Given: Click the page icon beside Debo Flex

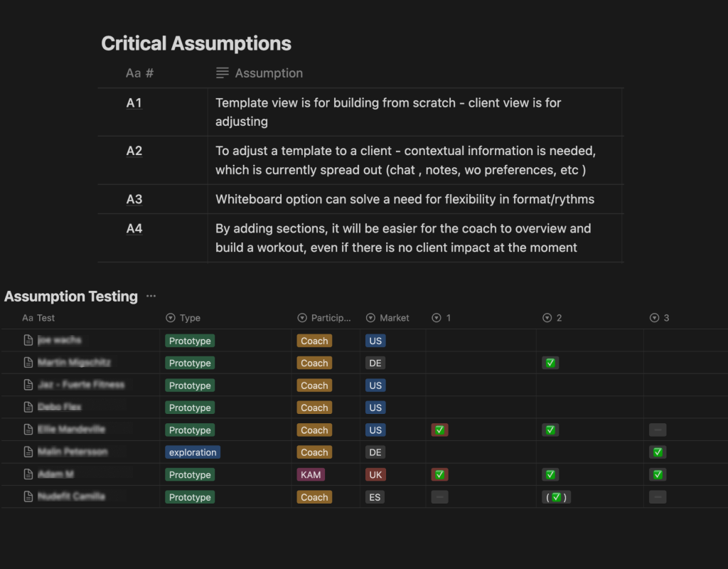Looking at the screenshot, I should [x=28, y=407].
